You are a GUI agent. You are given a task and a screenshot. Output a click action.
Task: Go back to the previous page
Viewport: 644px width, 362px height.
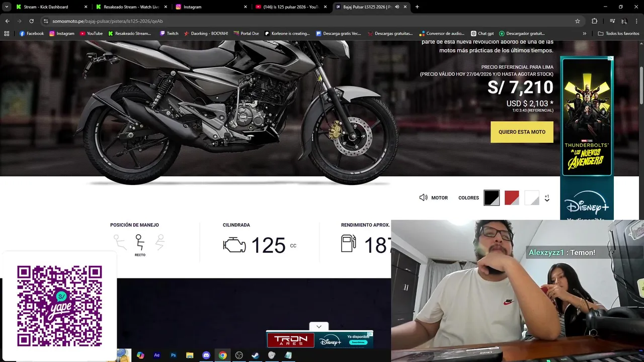point(7,21)
